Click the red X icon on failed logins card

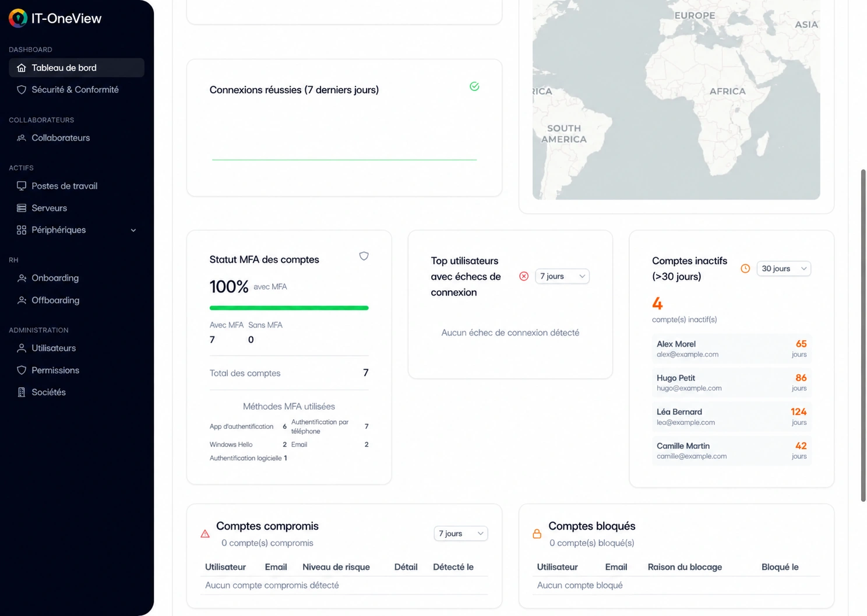point(524,276)
